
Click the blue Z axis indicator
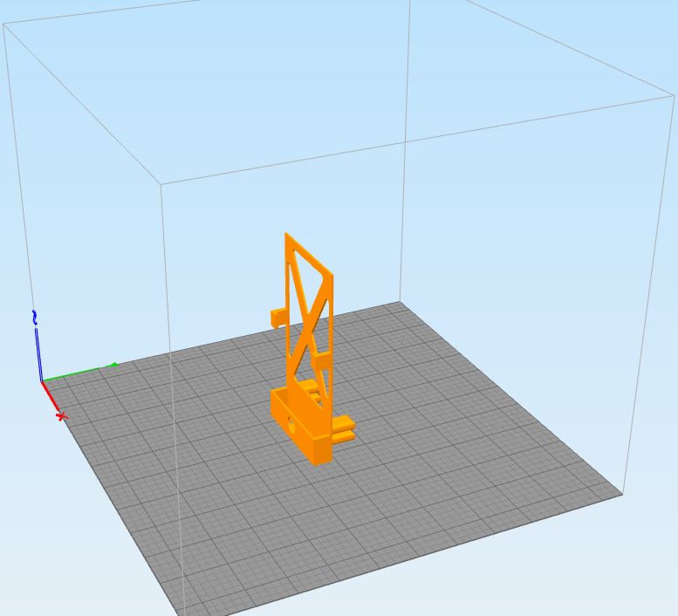tap(37, 346)
